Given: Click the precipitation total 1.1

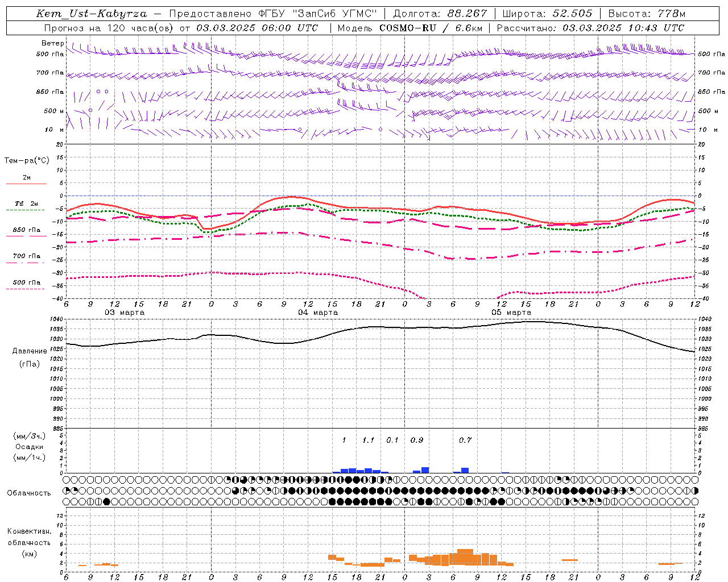Looking at the screenshot, I should pyautogui.click(x=368, y=440).
